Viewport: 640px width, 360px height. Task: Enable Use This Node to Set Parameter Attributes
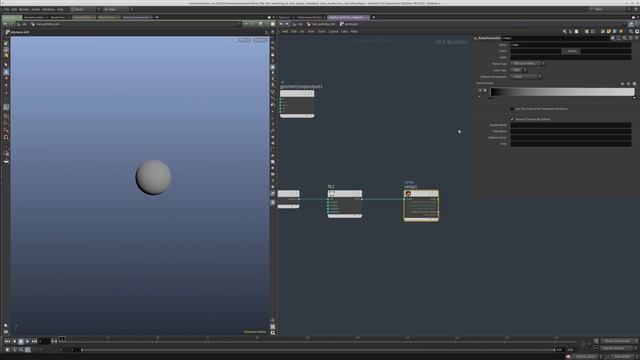(512, 109)
